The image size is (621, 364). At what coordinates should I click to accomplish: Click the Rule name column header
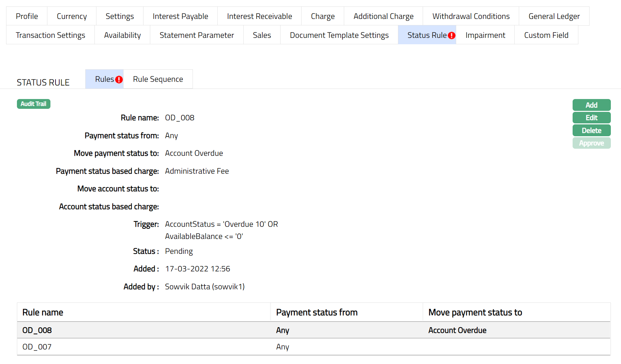[43, 312]
